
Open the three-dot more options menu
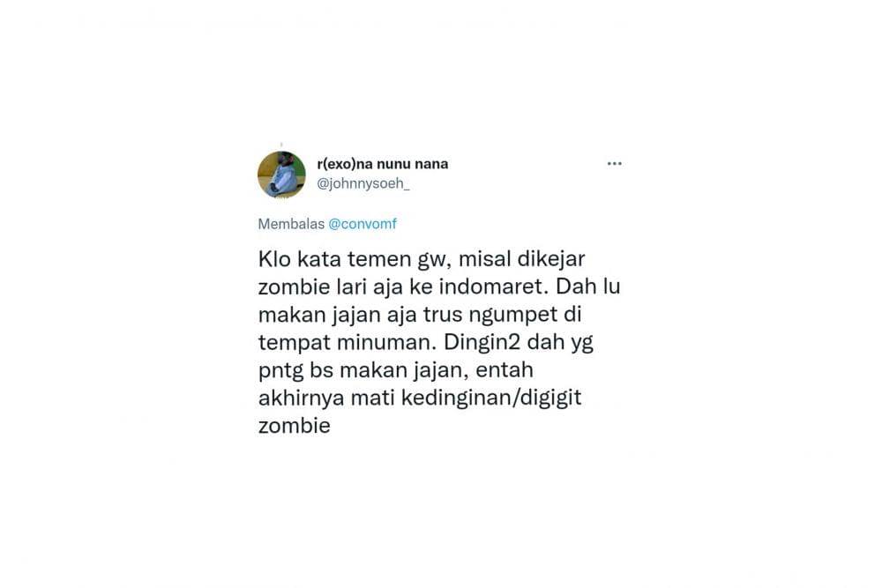[x=614, y=164]
